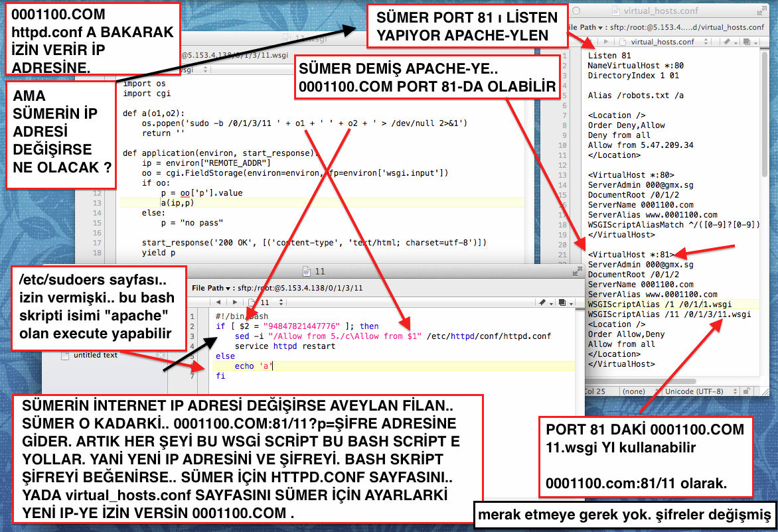778x532 pixels.
Task: Enter full screen in the virtual_hosts.conf window
Action: 761,11
